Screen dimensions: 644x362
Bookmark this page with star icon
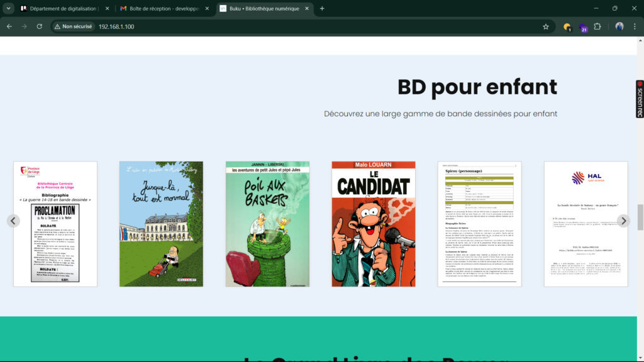tap(545, 26)
